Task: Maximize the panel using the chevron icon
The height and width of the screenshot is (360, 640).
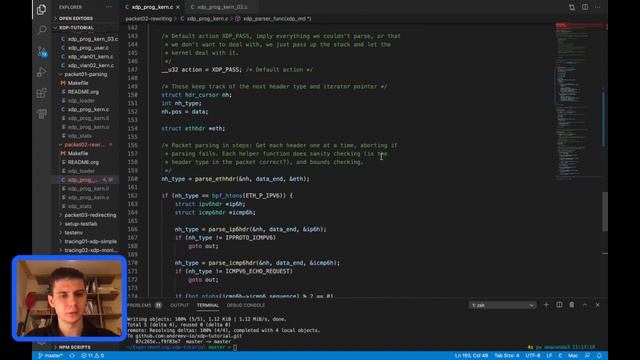Action: [x=585, y=305]
